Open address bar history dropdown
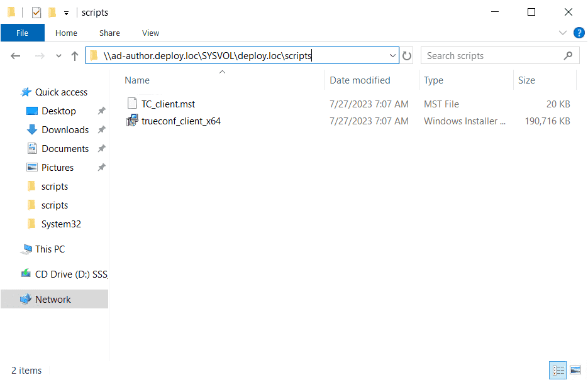The image size is (588, 380). coord(392,55)
